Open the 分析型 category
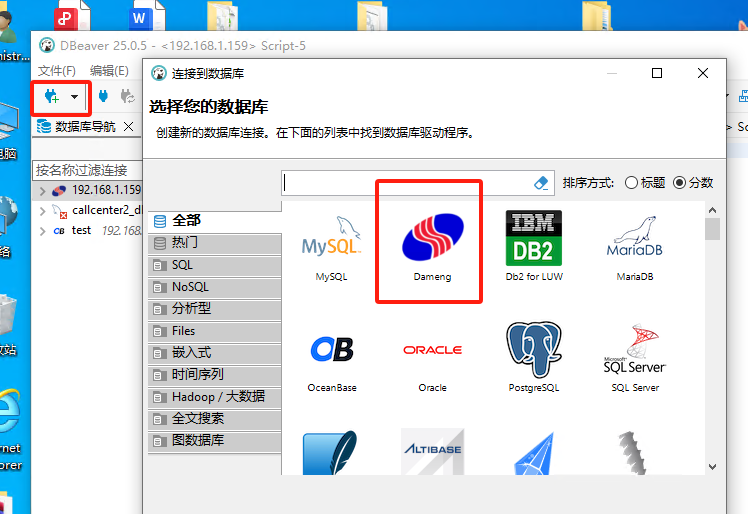Viewport: 748px width, 514px height. pos(215,309)
